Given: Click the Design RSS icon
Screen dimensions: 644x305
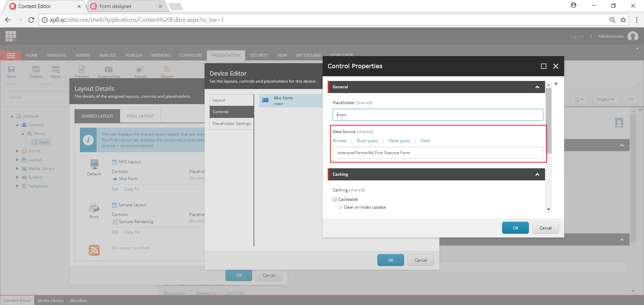Looking at the screenshot, I should click(x=167, y=69).
